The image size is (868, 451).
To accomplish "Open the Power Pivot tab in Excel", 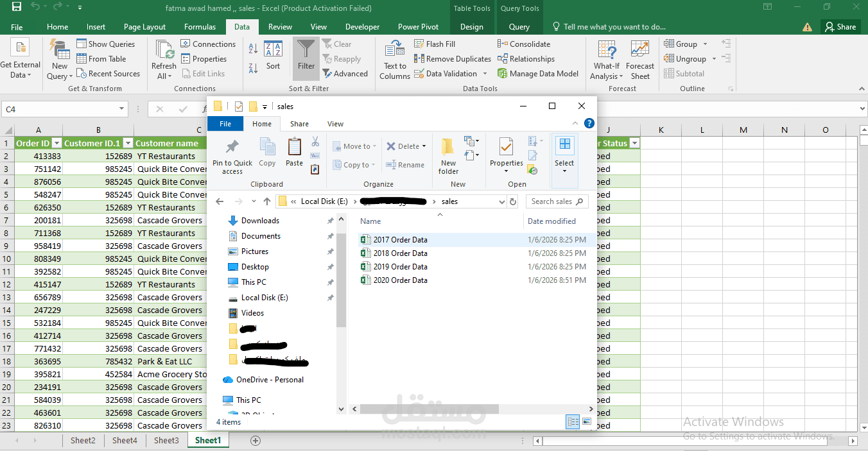I will tap(418, 27).
